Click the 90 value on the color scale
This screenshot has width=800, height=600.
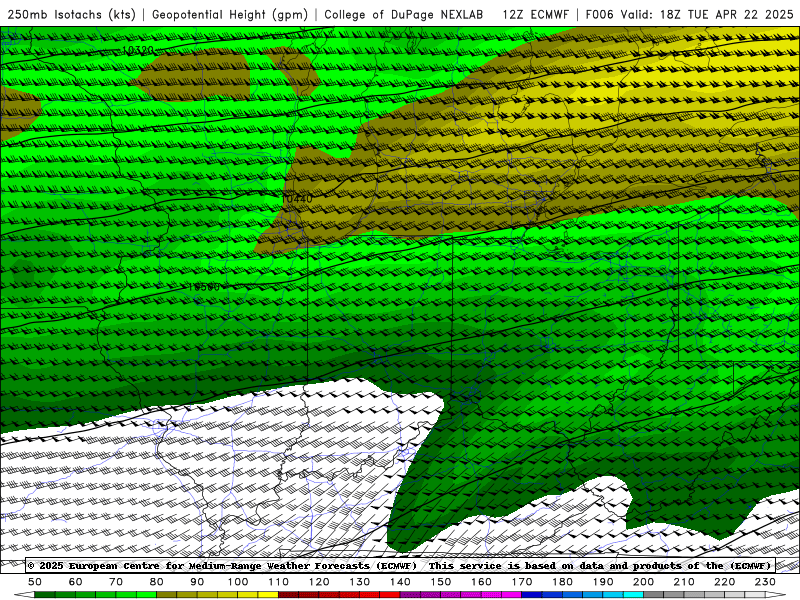coord(197,582)
